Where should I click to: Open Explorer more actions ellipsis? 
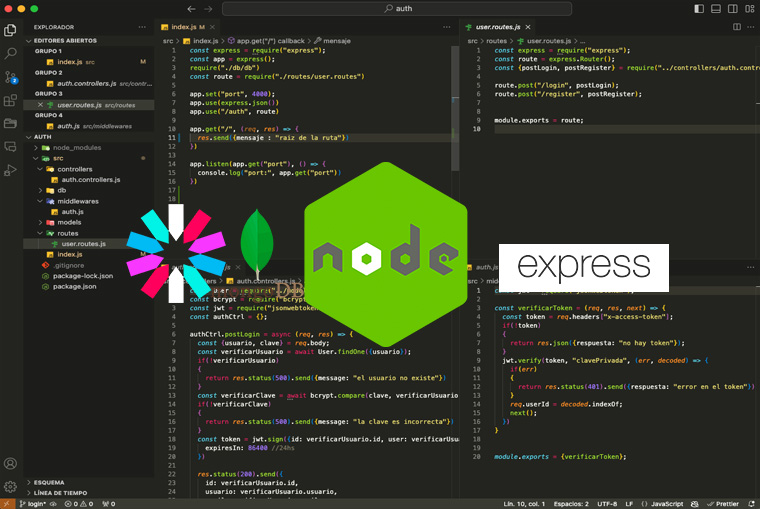142,27
